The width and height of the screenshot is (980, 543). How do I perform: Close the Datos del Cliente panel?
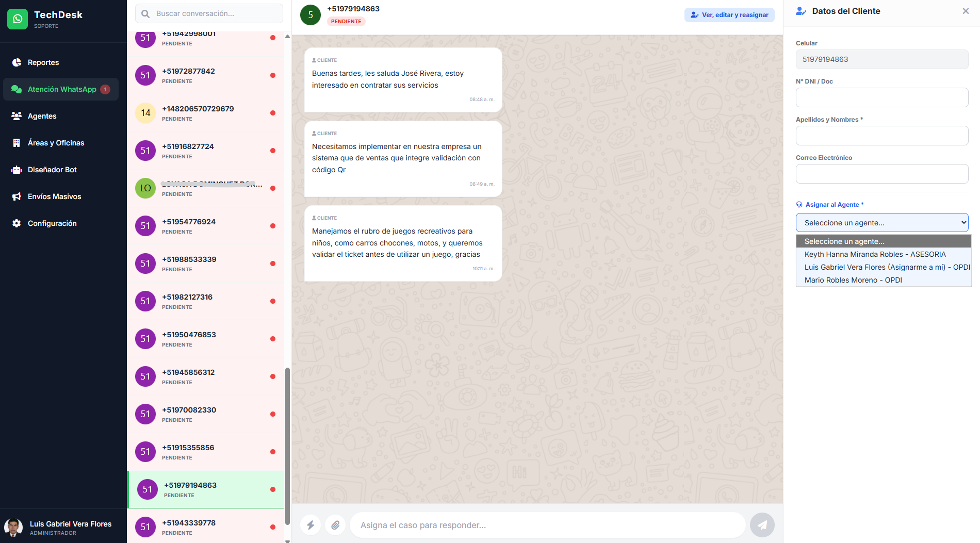[966, 11]
